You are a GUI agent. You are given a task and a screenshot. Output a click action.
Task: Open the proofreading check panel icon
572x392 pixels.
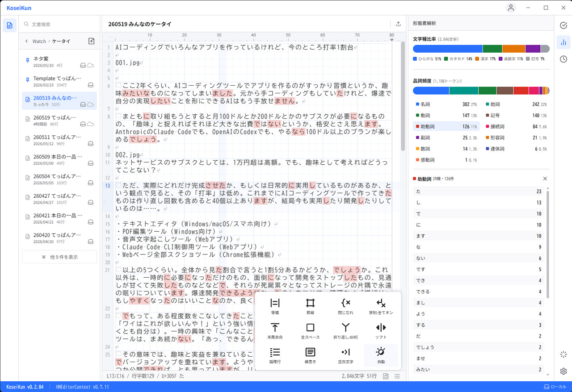pos(564,25)
